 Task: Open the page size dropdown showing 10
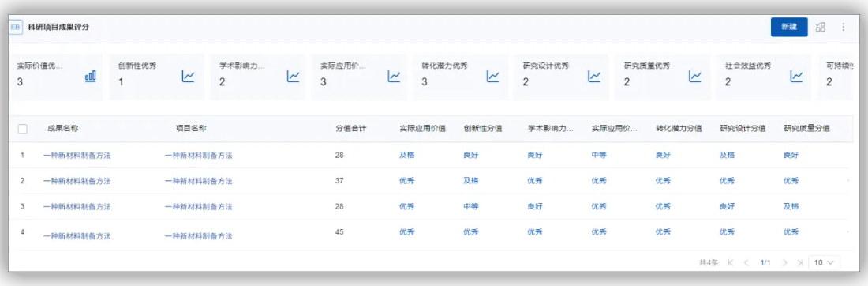pyautogui.click(x=824, y=263)
